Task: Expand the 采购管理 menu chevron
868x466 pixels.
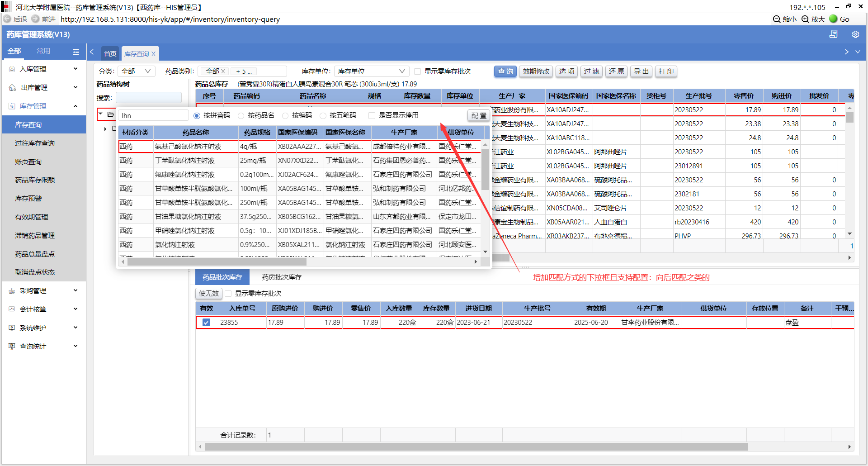Action: pyautogui.click(x=75, y=290)
